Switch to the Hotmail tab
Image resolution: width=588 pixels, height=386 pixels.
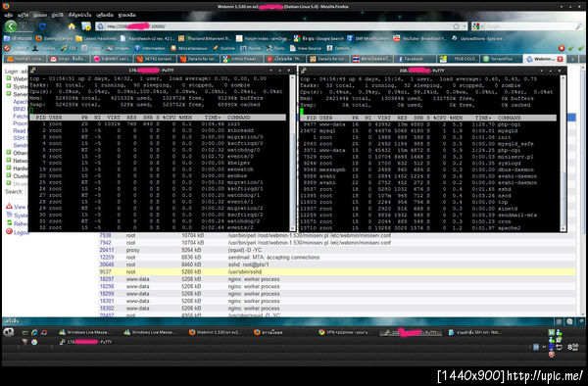pyautogui.click(x=24, y=59)
